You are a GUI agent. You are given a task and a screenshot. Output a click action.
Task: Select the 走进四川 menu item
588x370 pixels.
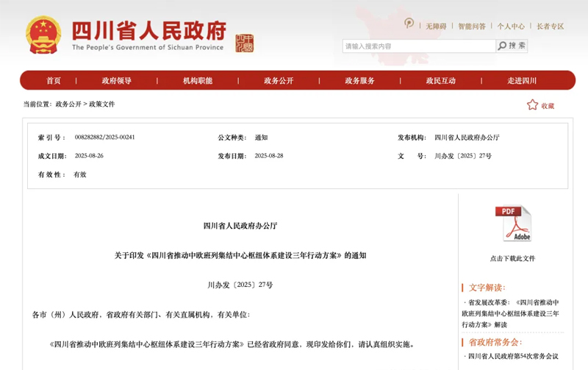[522, 81]
